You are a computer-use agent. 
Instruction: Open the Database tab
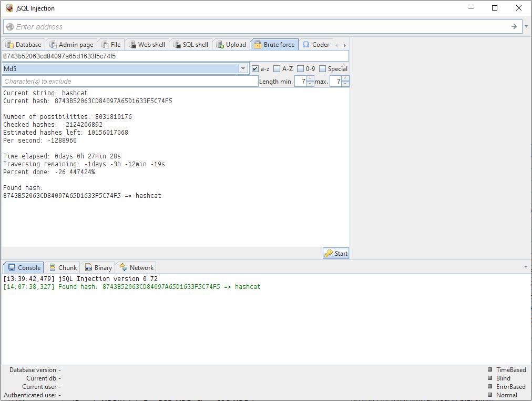[23, 45]
